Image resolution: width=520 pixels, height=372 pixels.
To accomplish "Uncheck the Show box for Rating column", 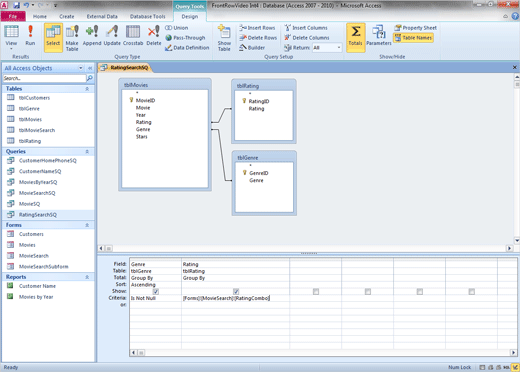I will click(x=236, y=292).
